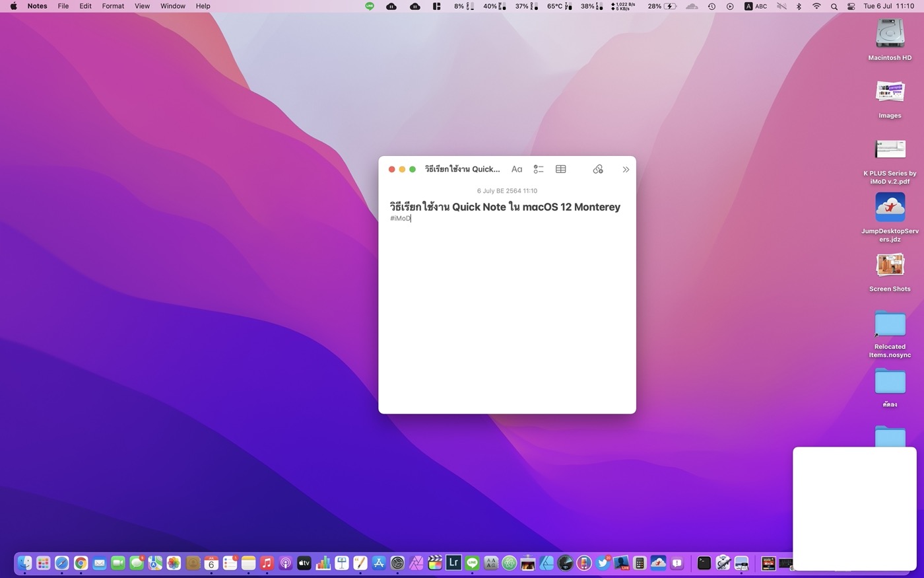Click the #iMoD tag in the note

coord(400,219)
